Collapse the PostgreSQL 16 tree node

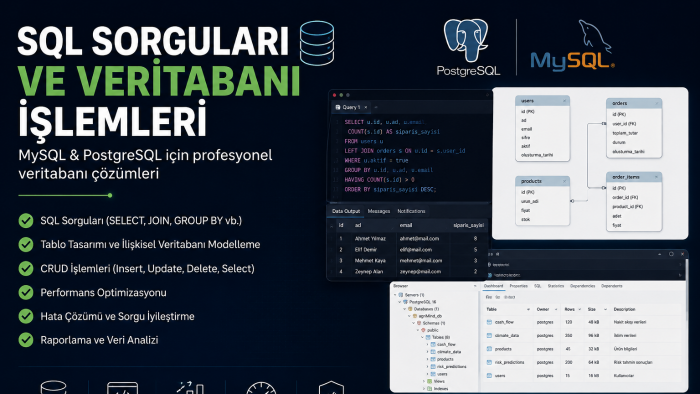pyautogui.click(x=400, y=302)
